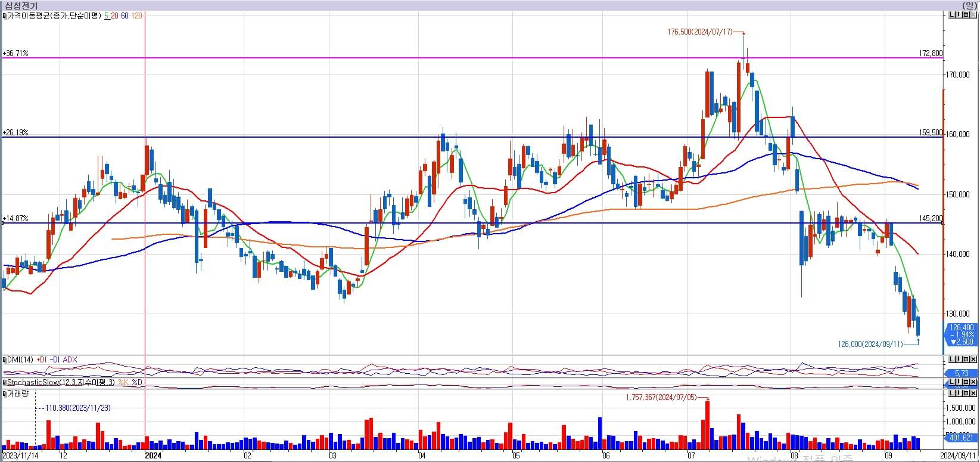Click the +14.87% percentage label

point(15,219)
